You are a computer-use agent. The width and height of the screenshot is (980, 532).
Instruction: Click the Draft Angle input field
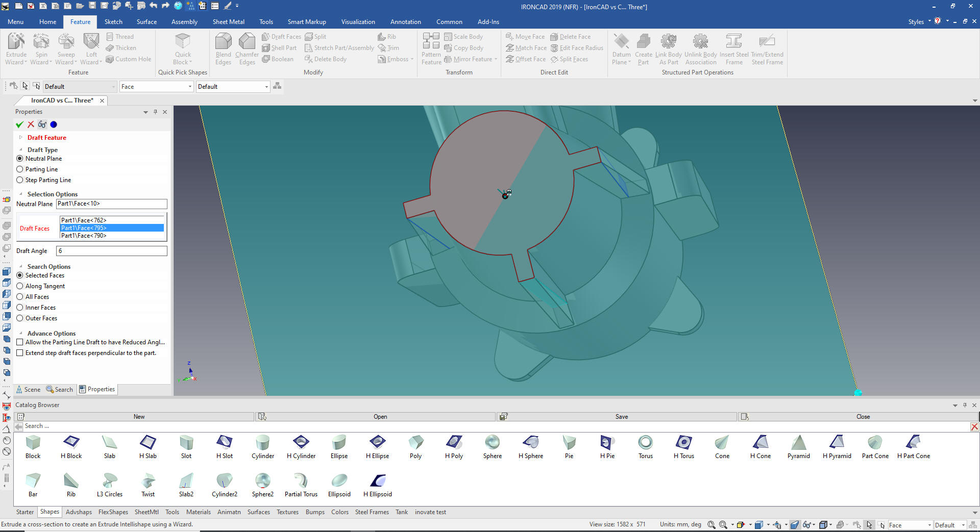[111, 251]
